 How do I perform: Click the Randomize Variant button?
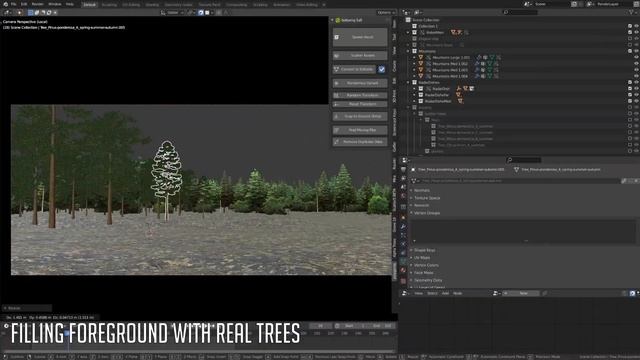[360, 83]
